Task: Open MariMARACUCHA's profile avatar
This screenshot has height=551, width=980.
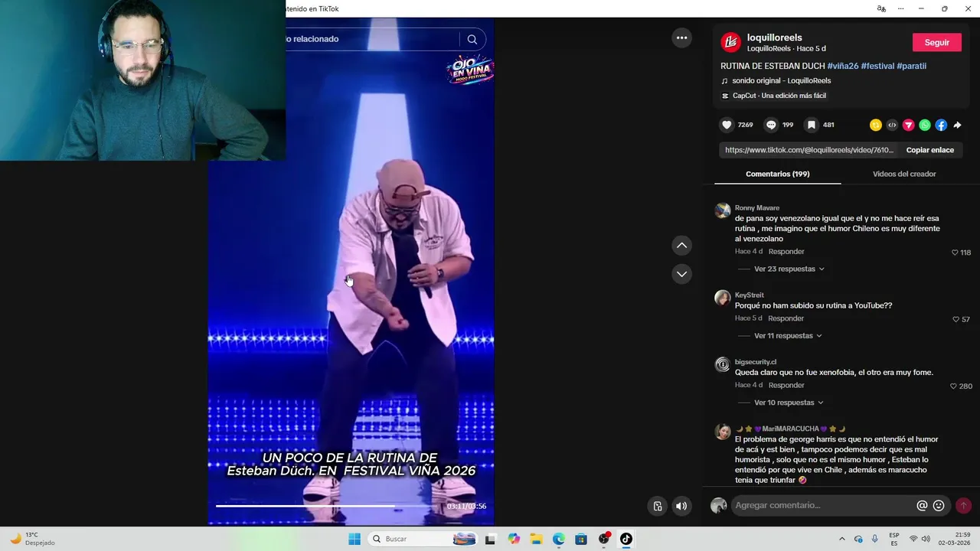Action: click(x=723, y=432)
